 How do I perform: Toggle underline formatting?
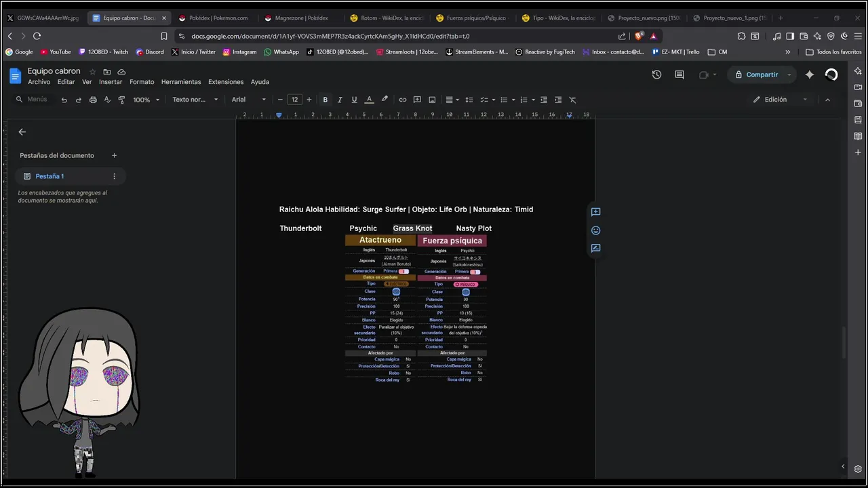click(354, 100)
